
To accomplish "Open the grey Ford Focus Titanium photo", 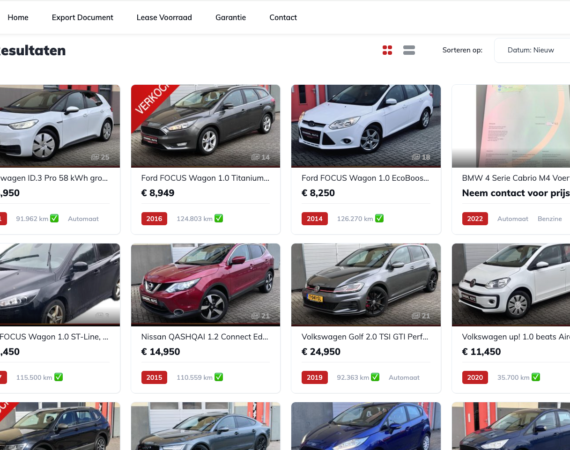I will point(205,126).
